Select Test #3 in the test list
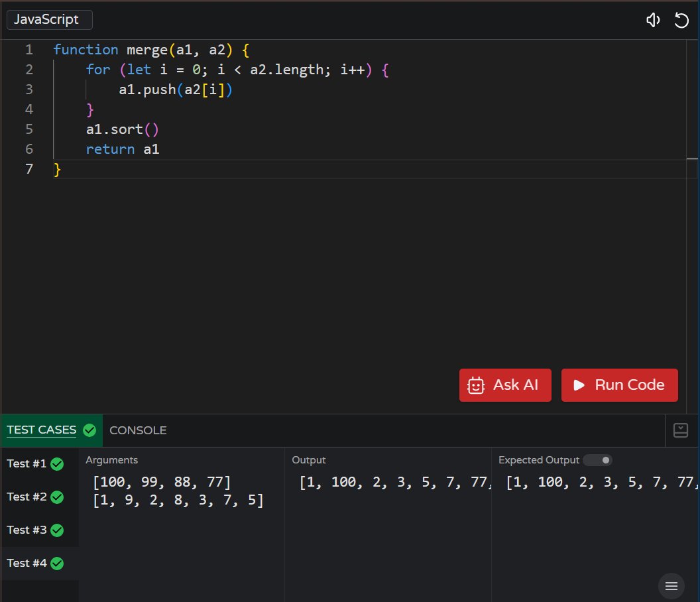The image size is (700, 602). tap(27, 530)
